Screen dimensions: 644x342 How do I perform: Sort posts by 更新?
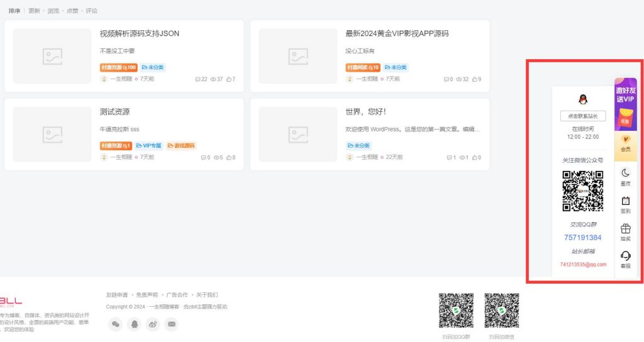[x=34, y=11]
